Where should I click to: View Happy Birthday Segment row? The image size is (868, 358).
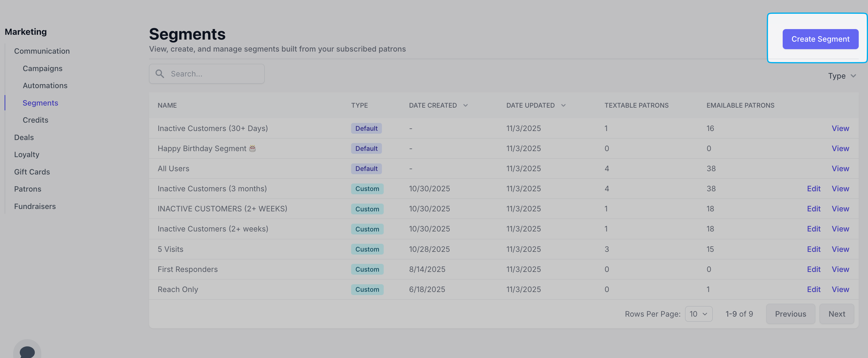tap(840, 148)
